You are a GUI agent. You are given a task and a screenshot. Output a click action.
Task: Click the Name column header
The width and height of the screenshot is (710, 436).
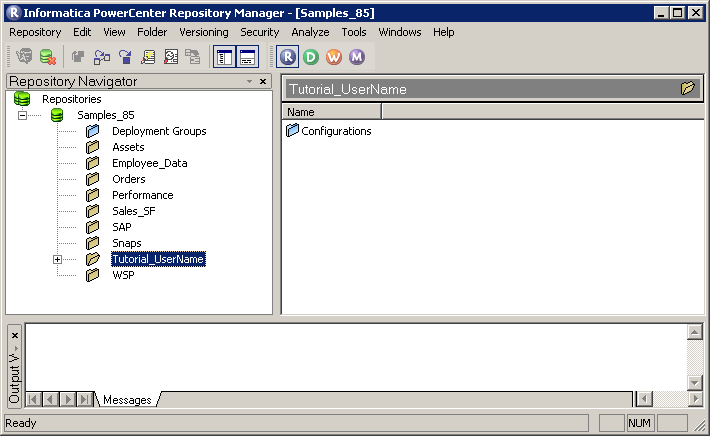pyautogui.click(x=331, y=112)
